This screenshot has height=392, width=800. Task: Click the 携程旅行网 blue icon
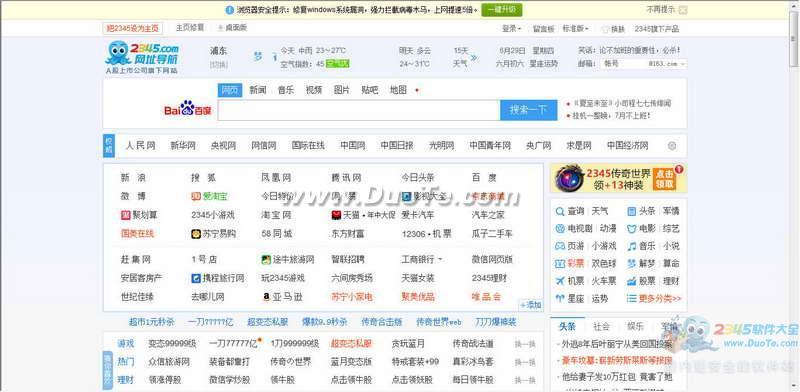point(196,279)
